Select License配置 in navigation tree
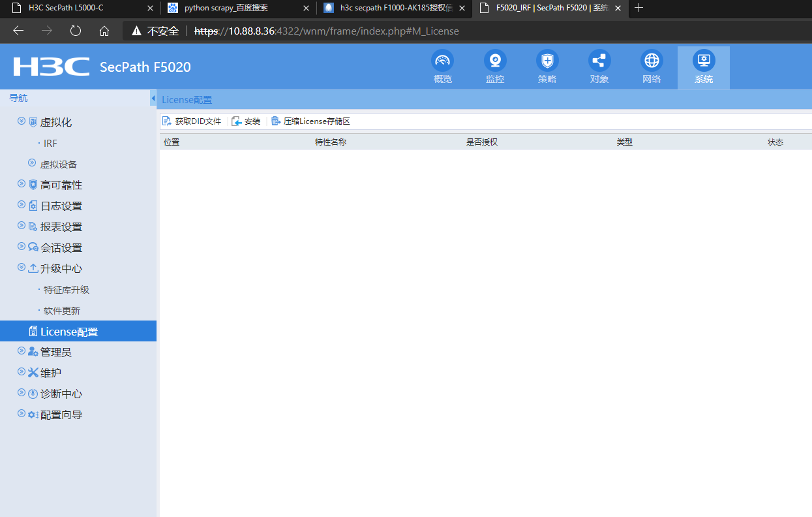 78,331
